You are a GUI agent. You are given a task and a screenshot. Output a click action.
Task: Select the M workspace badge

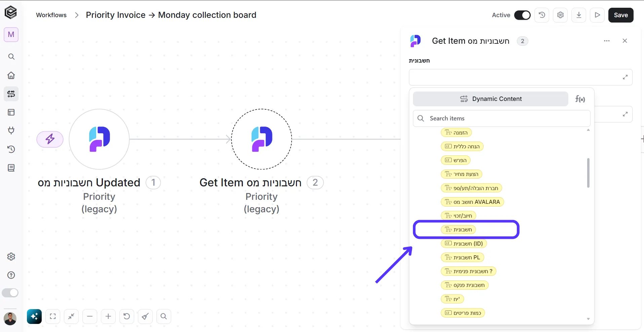tap(11, 35)
